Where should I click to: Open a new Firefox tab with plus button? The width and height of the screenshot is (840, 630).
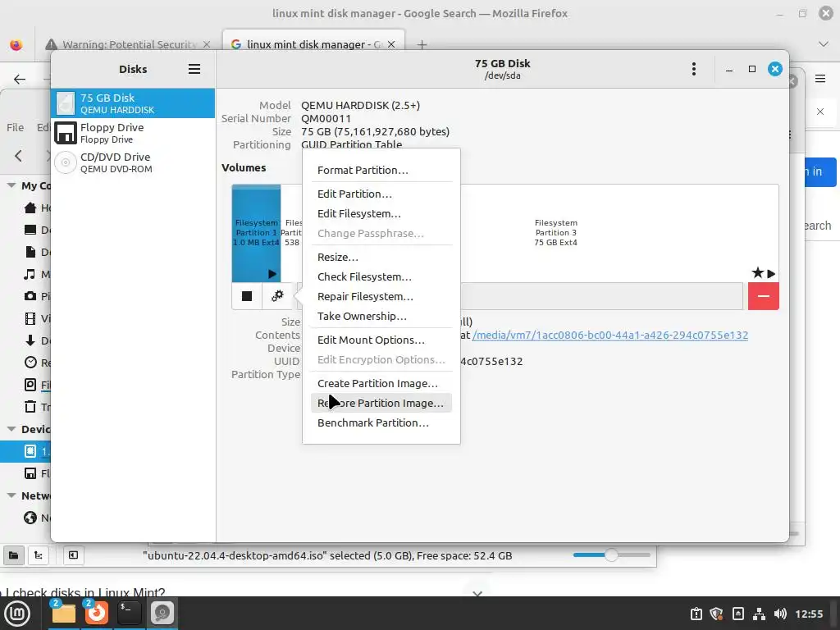click(422, 44)
